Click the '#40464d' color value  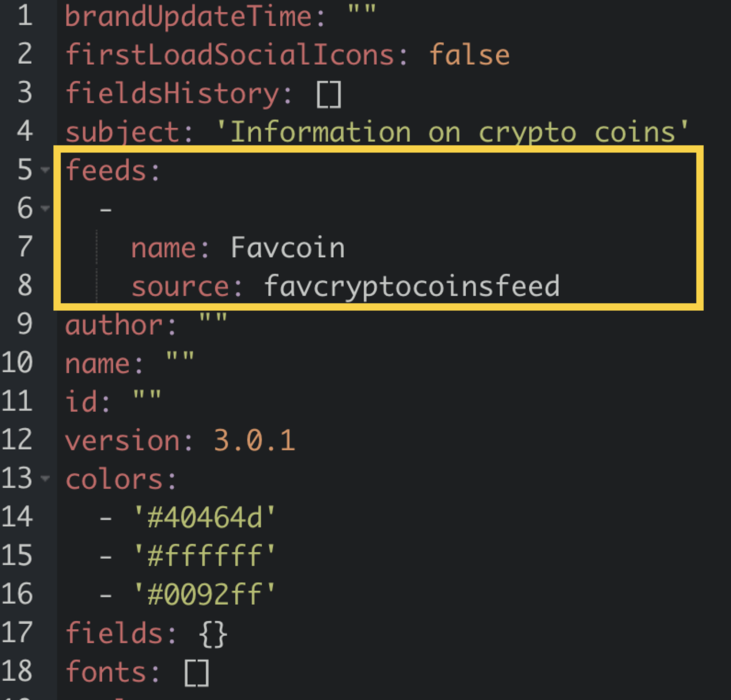click(x=204, y=518)
